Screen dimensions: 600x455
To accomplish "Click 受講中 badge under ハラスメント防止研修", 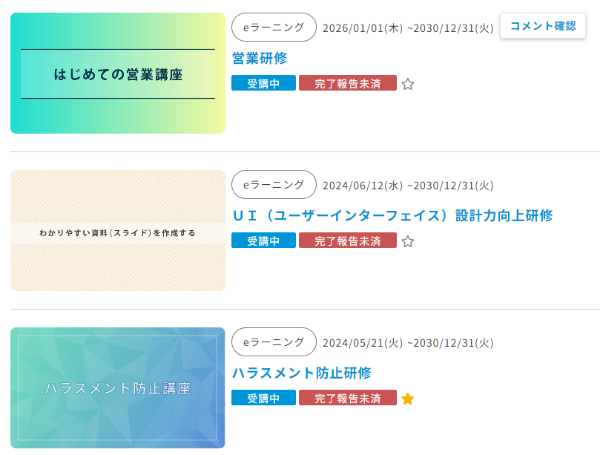I will coord(263,399).
